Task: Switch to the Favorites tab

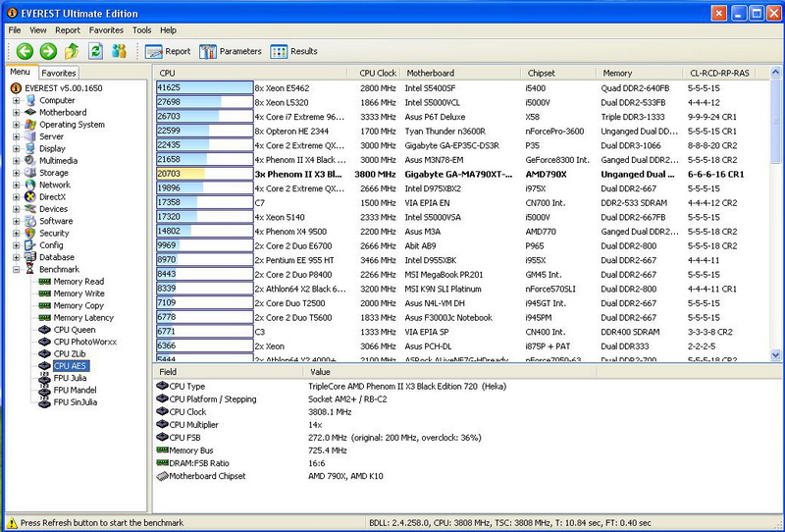Action: point(59,74)
